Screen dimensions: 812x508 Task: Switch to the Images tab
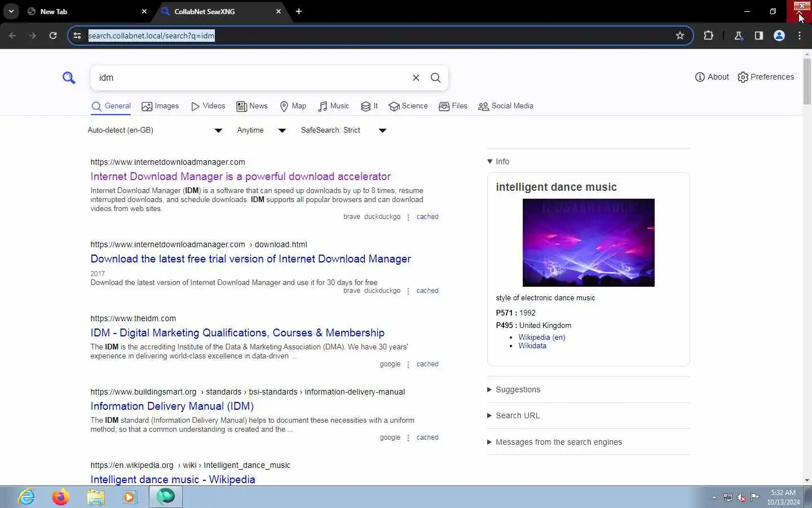coord(160,106)
